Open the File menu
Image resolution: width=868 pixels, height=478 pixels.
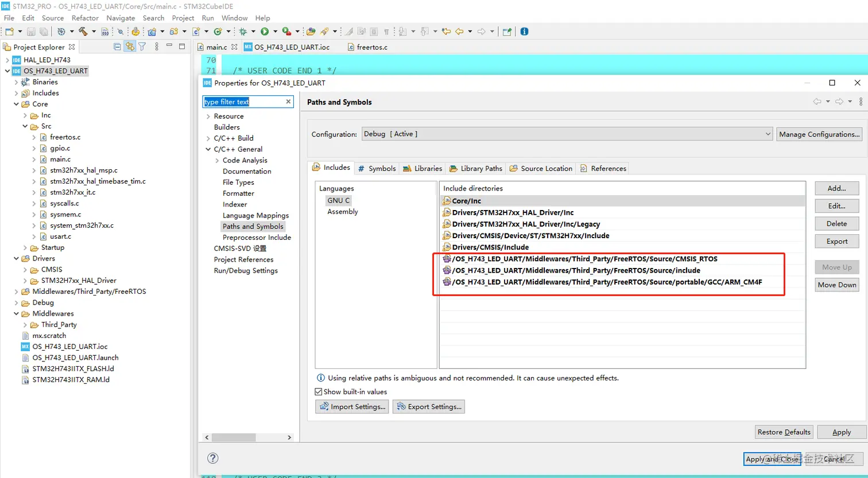point(9,18)
